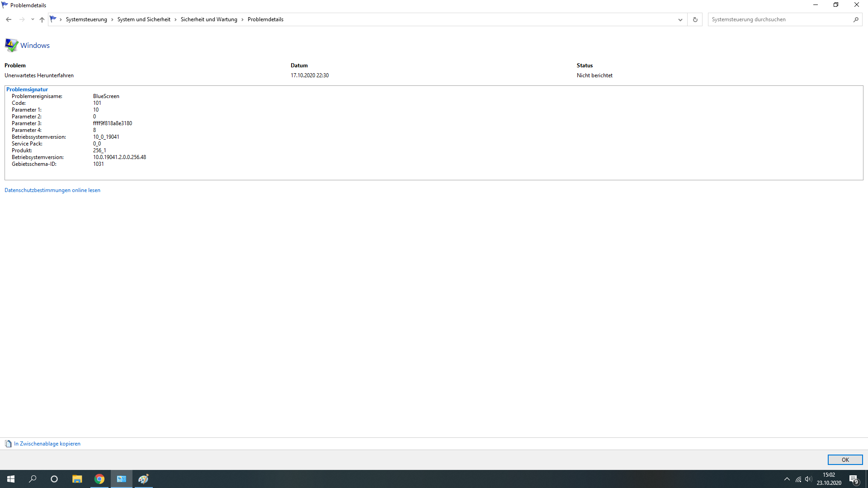Click In Zwischenablage kopieren link
The height and width of the screenshot is (488, 868).
tap(47, 444)
